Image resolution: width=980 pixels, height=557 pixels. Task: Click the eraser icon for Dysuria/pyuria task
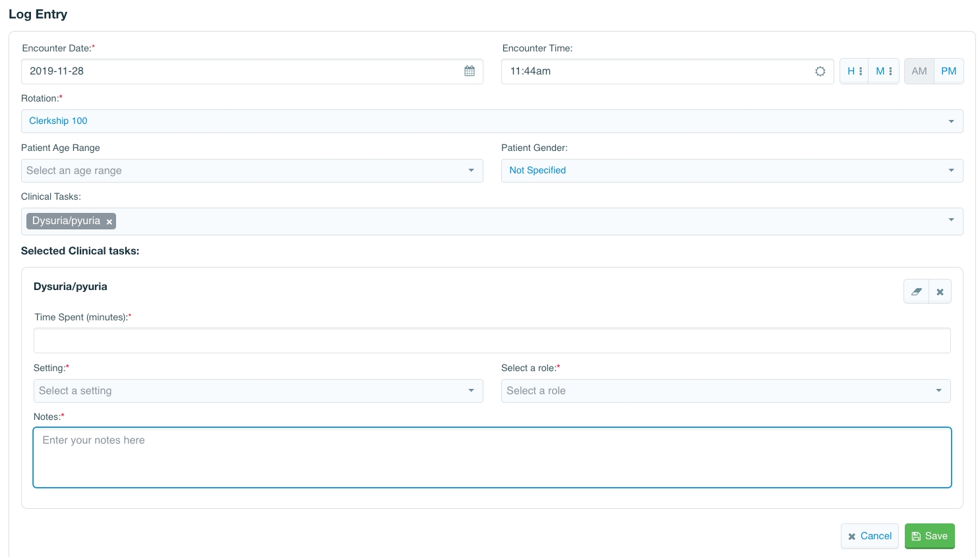click(x=916, y=291)
